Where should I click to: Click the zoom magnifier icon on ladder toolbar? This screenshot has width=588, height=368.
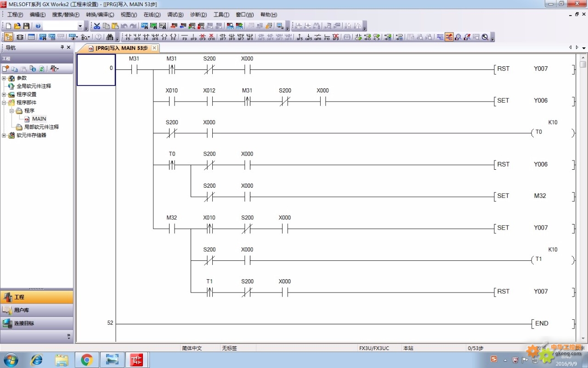coord(485,37)
